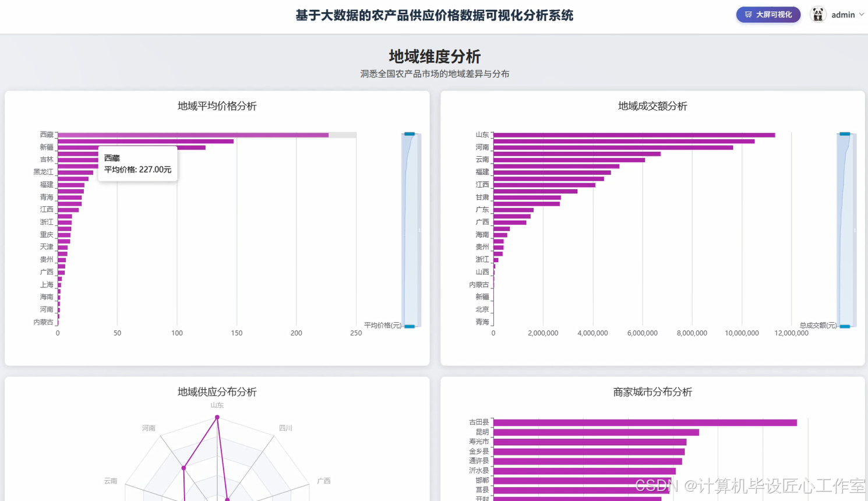Click the 地域维度分析 page heading

coord(435,57)
